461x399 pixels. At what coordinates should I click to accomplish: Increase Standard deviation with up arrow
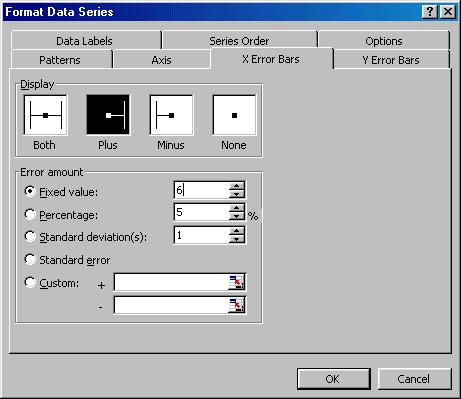pos(237,231)
